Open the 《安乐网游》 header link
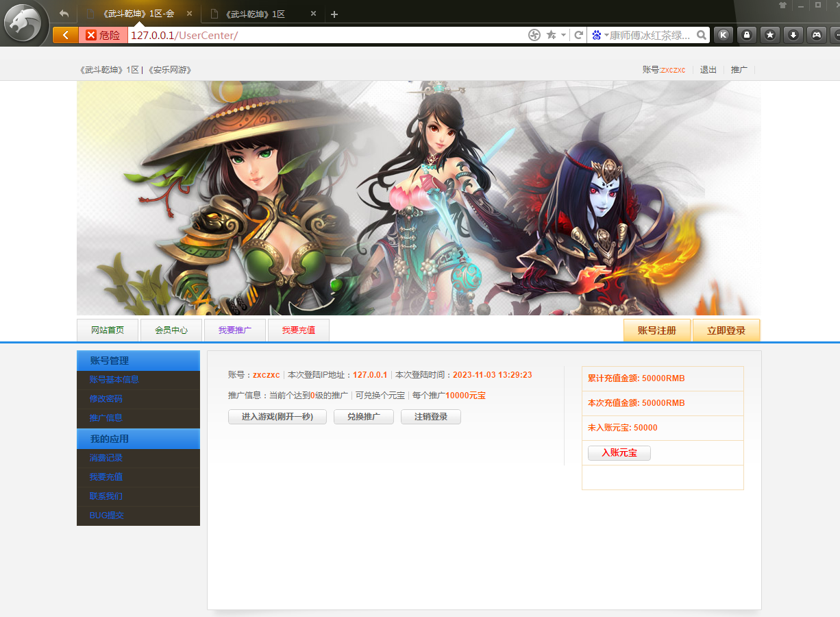The height and width of the screenshot is (617, 840). pyautogui.click(x=169, y=70)
